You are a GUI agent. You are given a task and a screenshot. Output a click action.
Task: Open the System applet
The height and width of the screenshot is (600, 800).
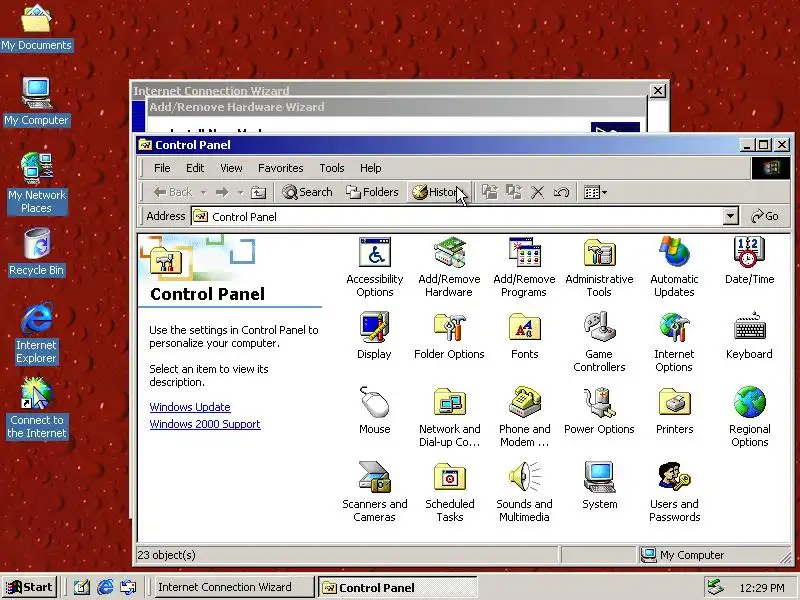pyautogui.click(x=599, y=485)
